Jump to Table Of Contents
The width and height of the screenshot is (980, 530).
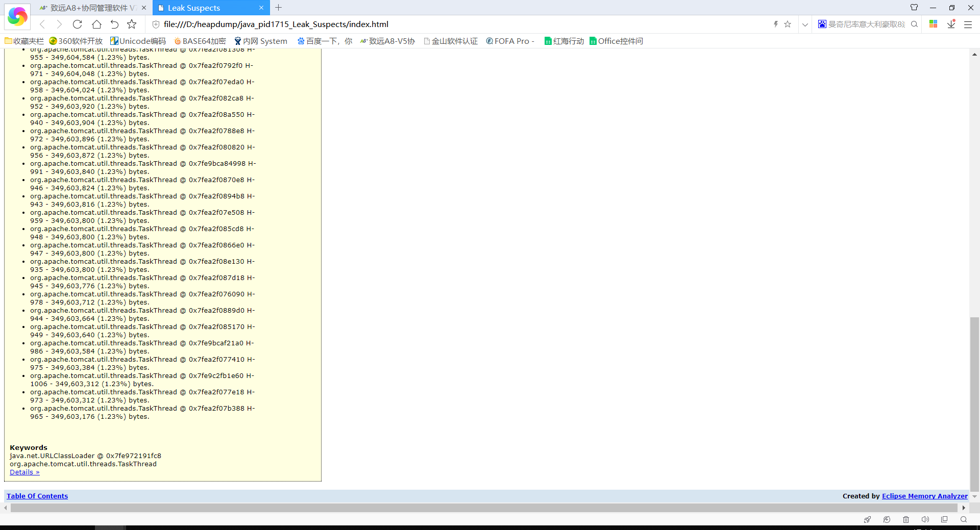(x=37, y=496)
